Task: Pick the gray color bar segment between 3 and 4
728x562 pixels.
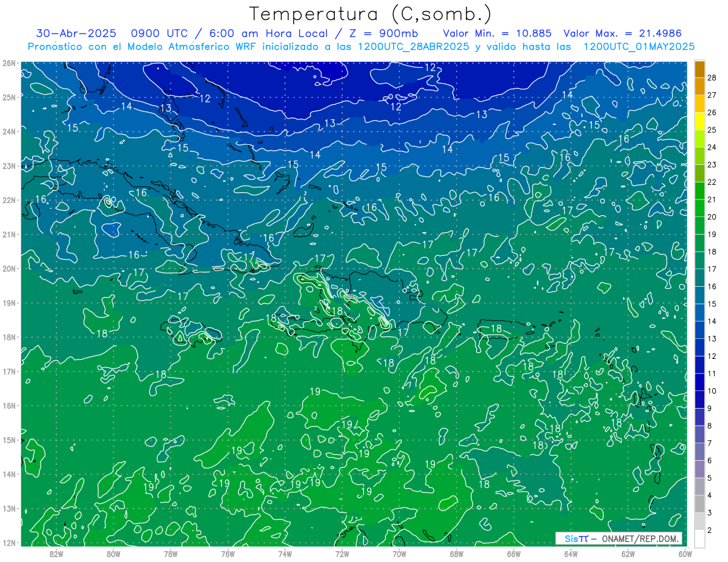Action: tap(699, 504)
